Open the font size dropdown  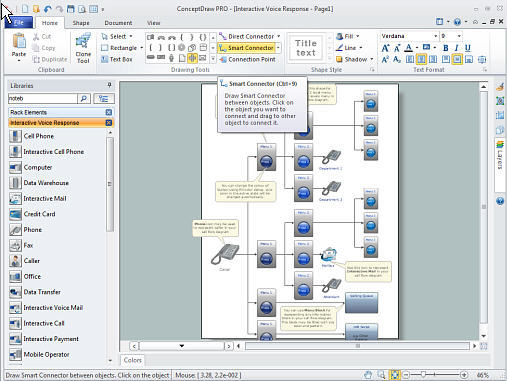pyautogui.click(x=459, y=36)
